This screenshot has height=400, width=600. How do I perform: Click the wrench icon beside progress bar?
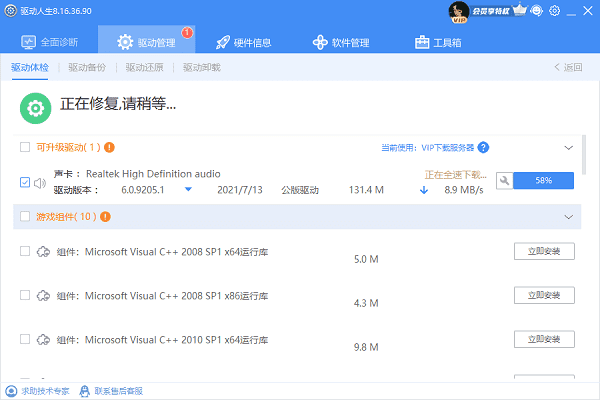click(x=505, y=181)
